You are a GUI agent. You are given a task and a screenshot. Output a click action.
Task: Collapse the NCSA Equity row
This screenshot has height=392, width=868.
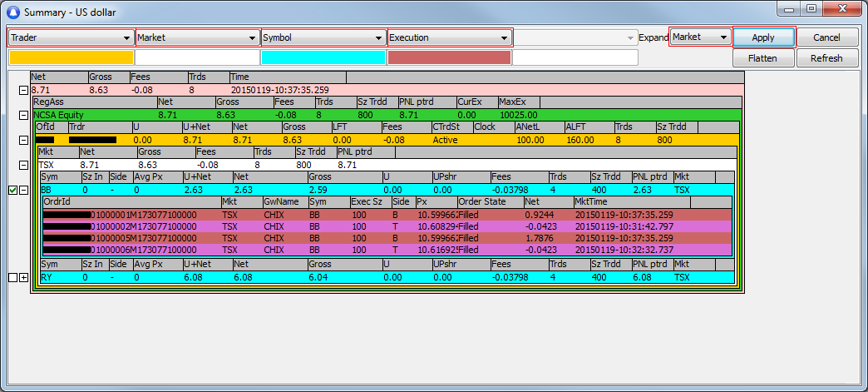(x=24, y=115)
